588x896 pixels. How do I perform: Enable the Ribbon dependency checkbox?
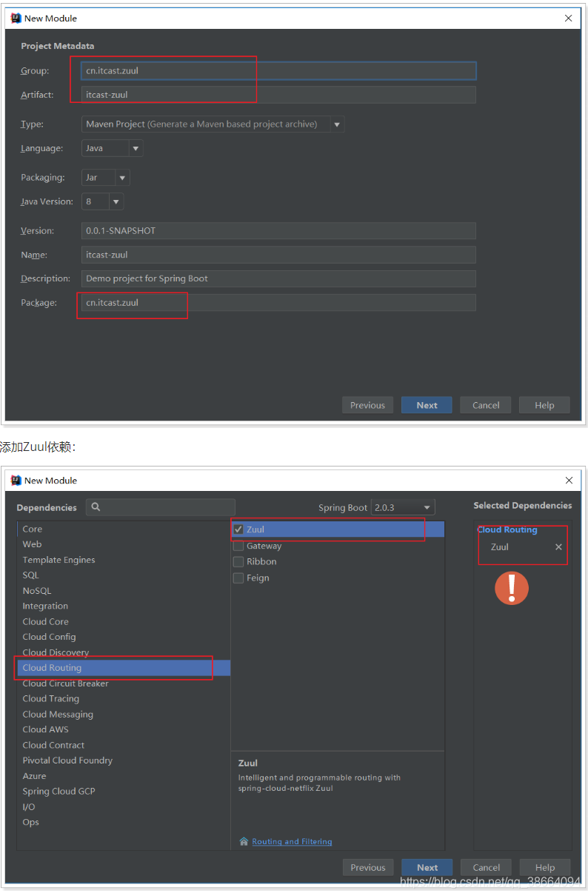point(238,562)
